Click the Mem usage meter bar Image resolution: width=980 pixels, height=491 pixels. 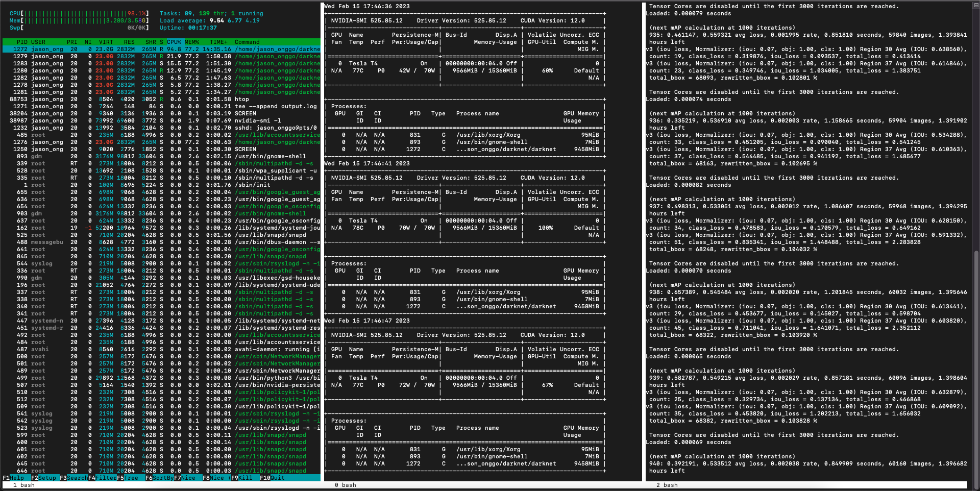tap(79, 20)
